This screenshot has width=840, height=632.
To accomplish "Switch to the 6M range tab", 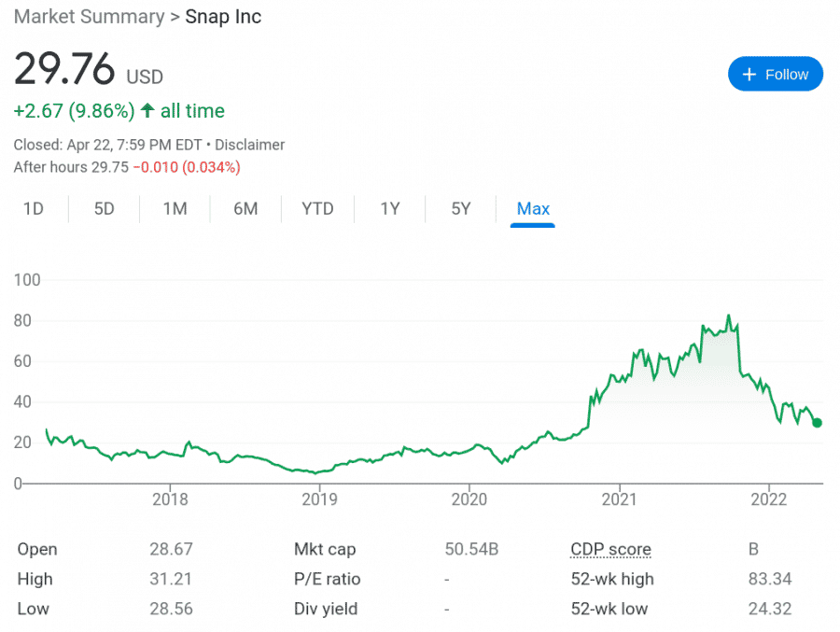I will 245,208.
